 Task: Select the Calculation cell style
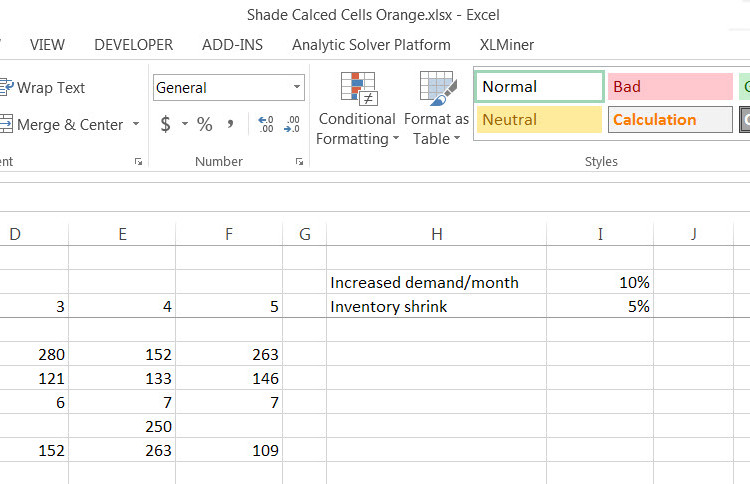click(x=669, y=120)
